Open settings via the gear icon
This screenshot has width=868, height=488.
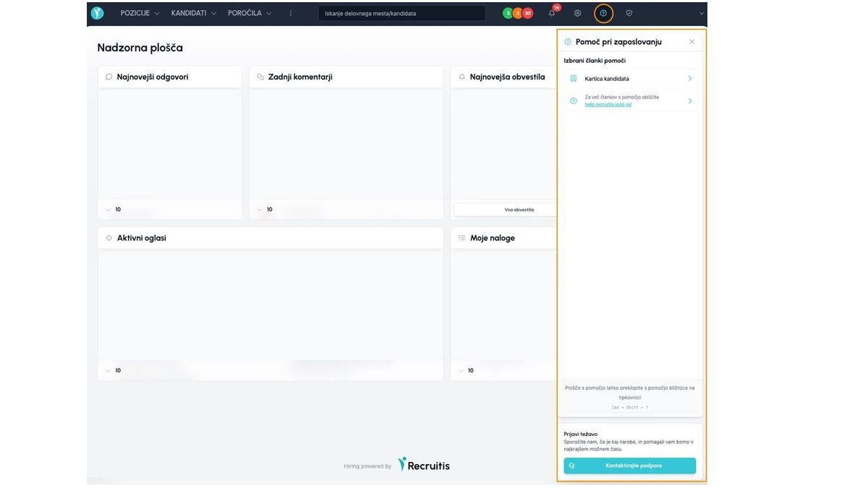coord(577,13)
